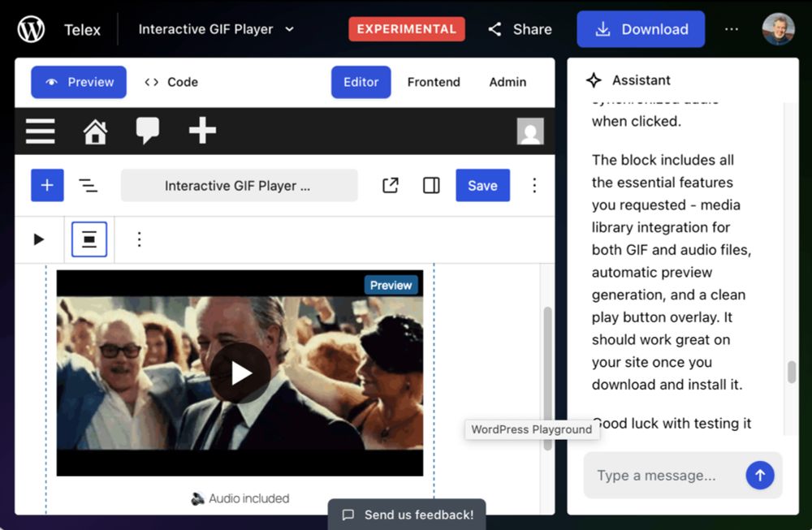
Task: Click the Assistant chat scrollbar thumb
Action: pyautogui.click(x=792, y=372)
